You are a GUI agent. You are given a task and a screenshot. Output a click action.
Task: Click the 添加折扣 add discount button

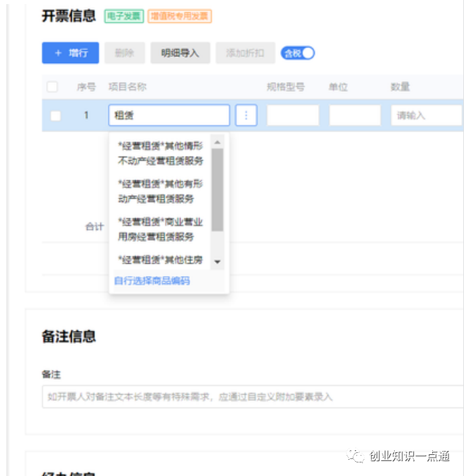pyautogui.click(x=245, y=53)
